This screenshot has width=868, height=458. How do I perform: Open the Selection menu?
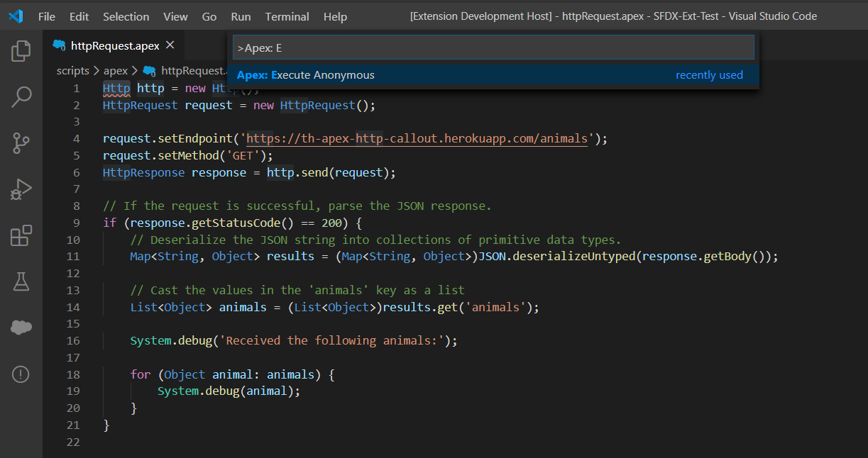pos(126,16)
